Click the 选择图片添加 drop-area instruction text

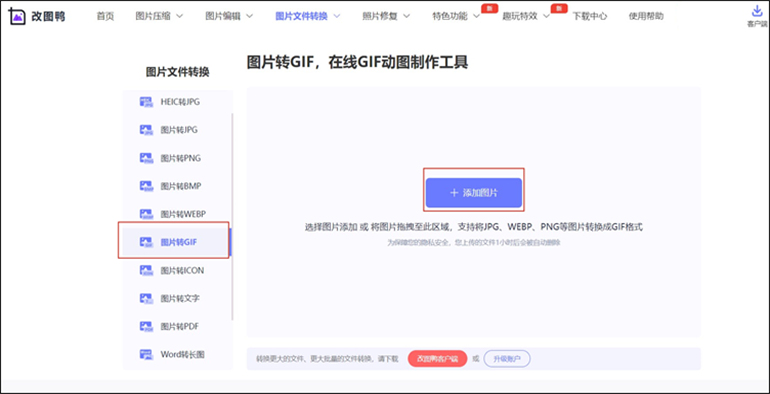474,227
